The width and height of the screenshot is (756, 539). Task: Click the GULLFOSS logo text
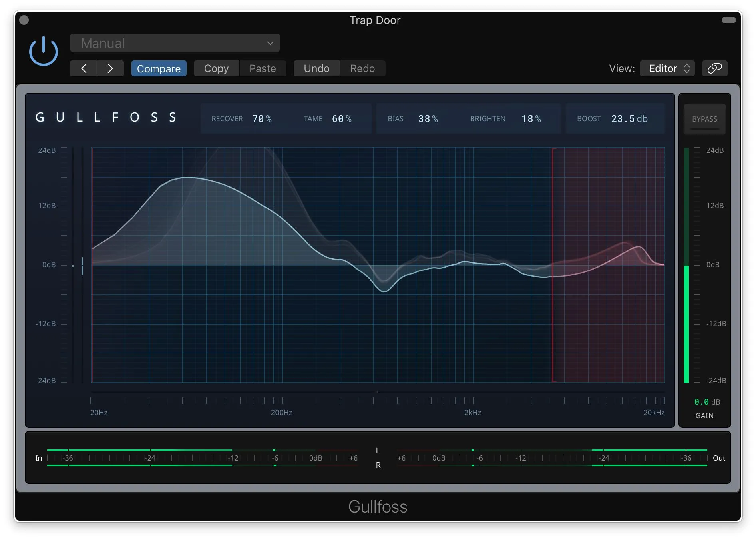coord(106,117)
